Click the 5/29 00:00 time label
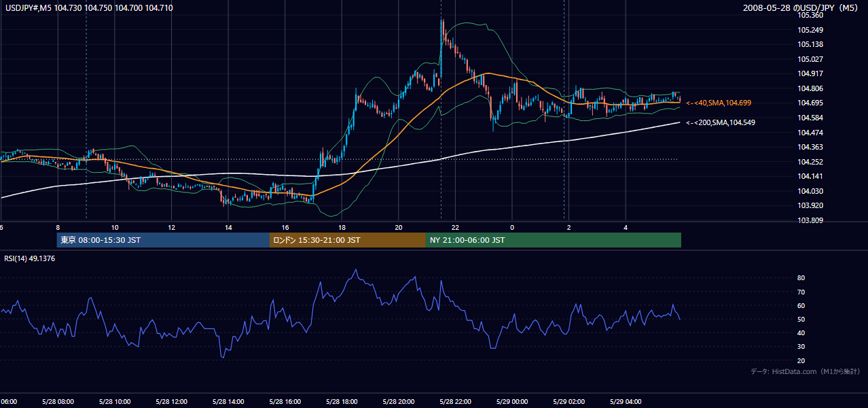 coord(512,401)
